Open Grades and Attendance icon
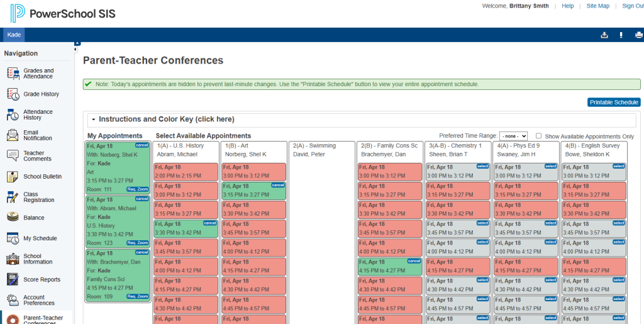644x324 pixels. coord(13,74)
